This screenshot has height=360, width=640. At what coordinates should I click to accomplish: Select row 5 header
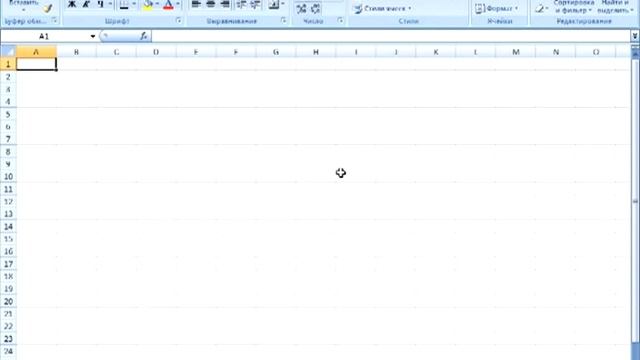tap(8, 114)
